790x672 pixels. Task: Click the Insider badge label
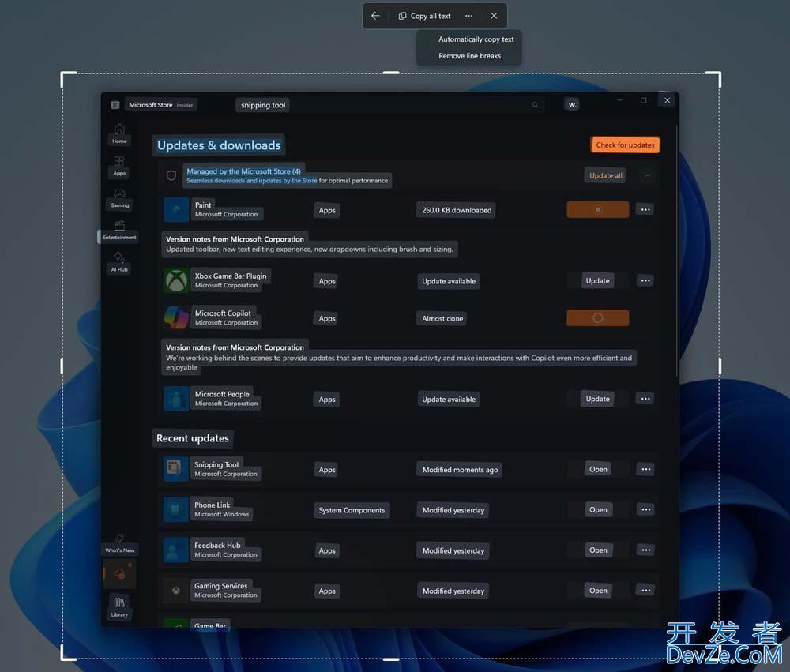pos(184,105)
